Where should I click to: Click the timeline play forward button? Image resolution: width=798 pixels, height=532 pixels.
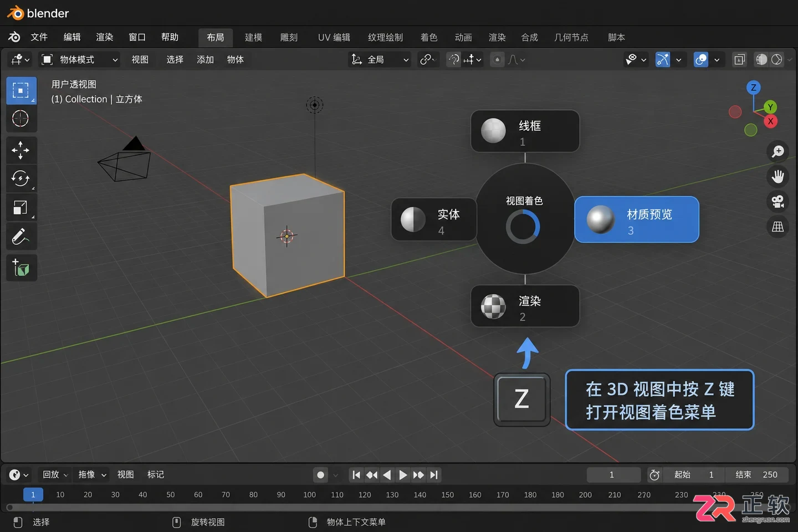[x=403, y=475]
